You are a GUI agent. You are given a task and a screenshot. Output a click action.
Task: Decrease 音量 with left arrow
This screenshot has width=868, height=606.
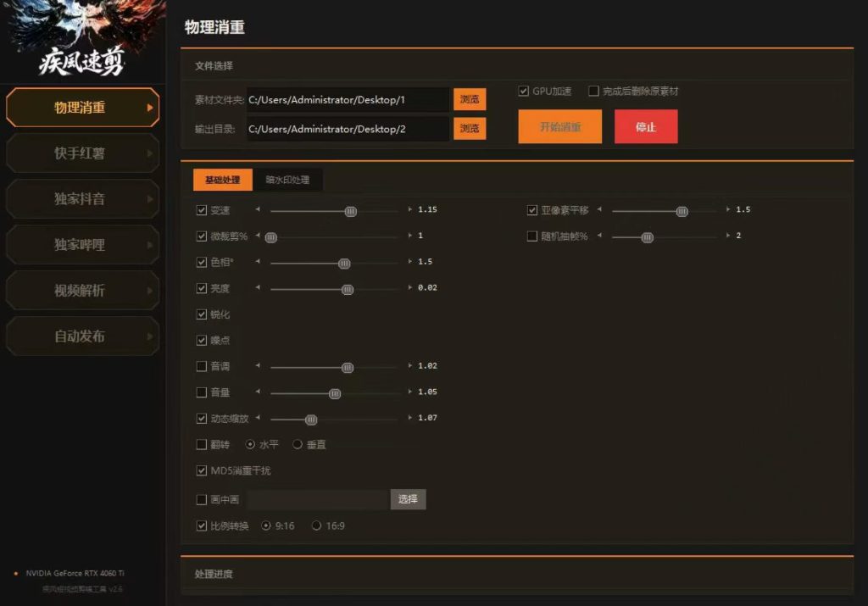coord(258,392)
